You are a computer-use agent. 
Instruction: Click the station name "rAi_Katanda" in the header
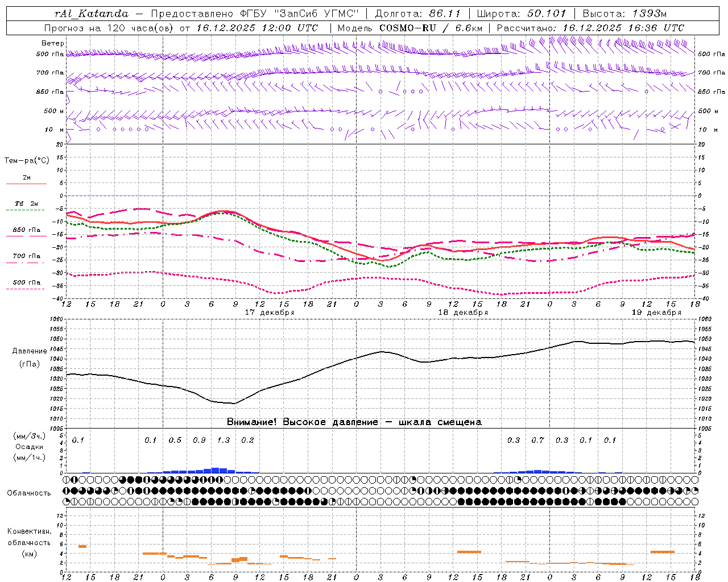[x=92, y=14]
